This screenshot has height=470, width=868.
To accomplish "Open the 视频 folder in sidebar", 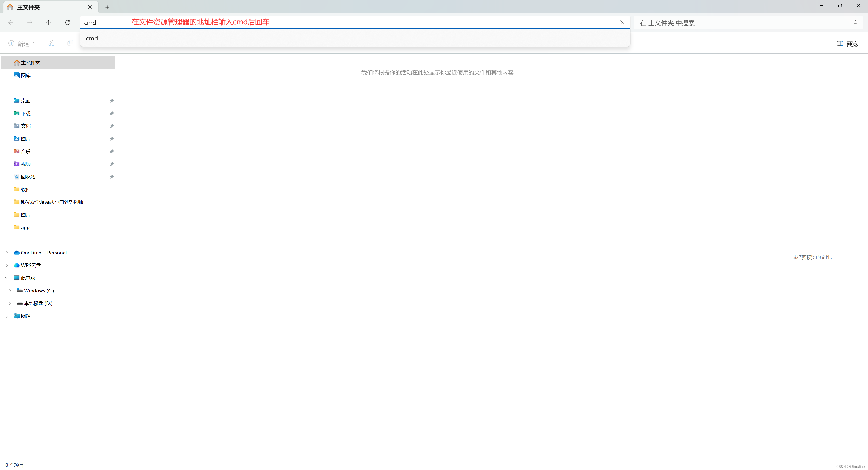I will click(x=58, y=164).
